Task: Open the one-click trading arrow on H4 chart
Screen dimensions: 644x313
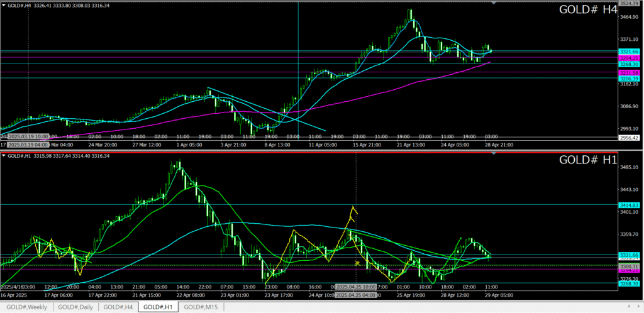Action: tap(3, 5)
